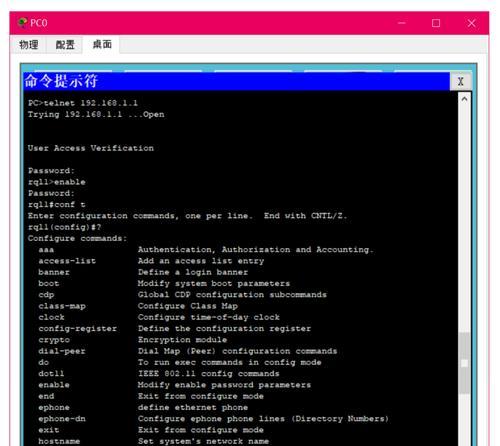
Task: Click the 'cdp' command entry
Action: pyautogui.click(x=46, y=295)
